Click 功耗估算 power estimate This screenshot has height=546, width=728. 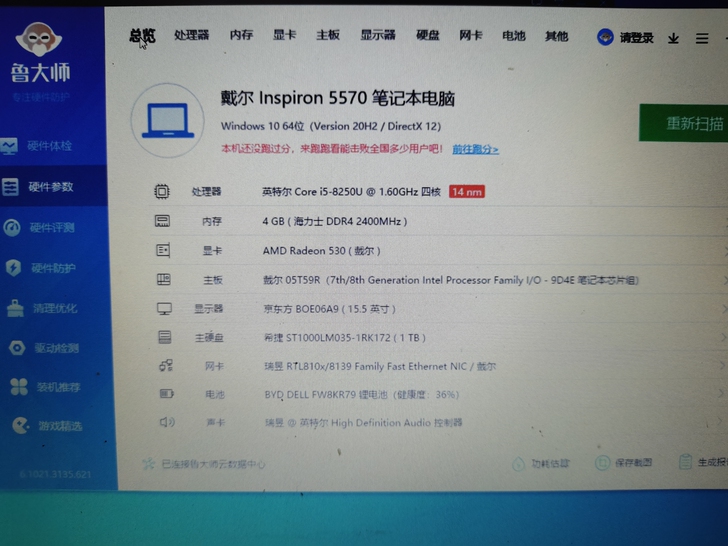(542, 463)
